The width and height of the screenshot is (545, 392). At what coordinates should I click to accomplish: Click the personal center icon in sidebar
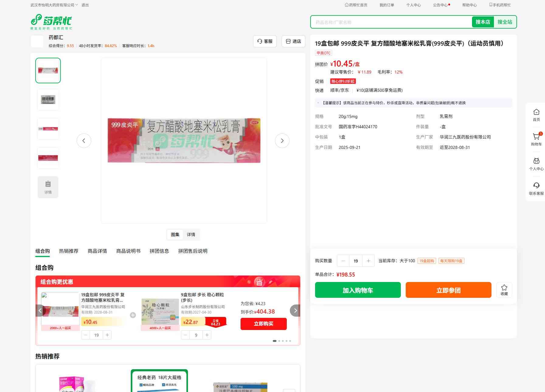536,161
